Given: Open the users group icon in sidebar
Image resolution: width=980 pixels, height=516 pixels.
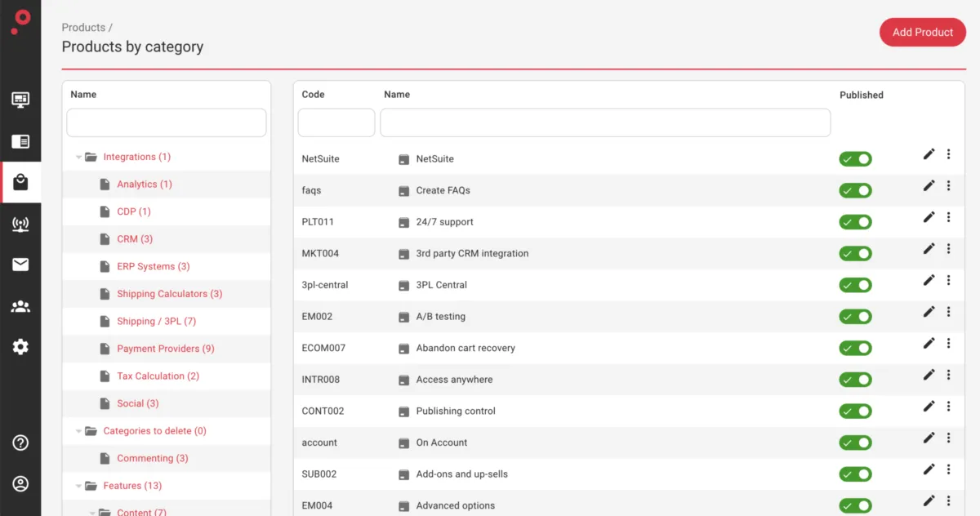Looking at the screenshot, I should 20,307.
